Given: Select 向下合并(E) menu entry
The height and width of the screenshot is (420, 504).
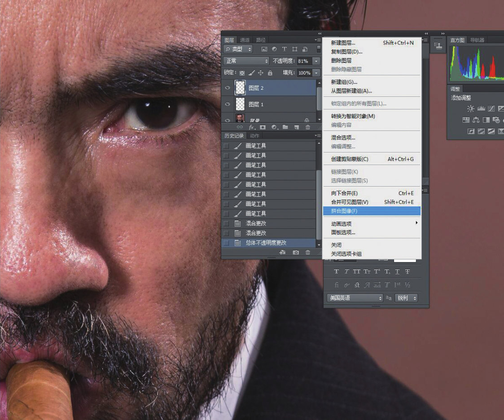Looking at the screenshot, I should coord(344,193).
